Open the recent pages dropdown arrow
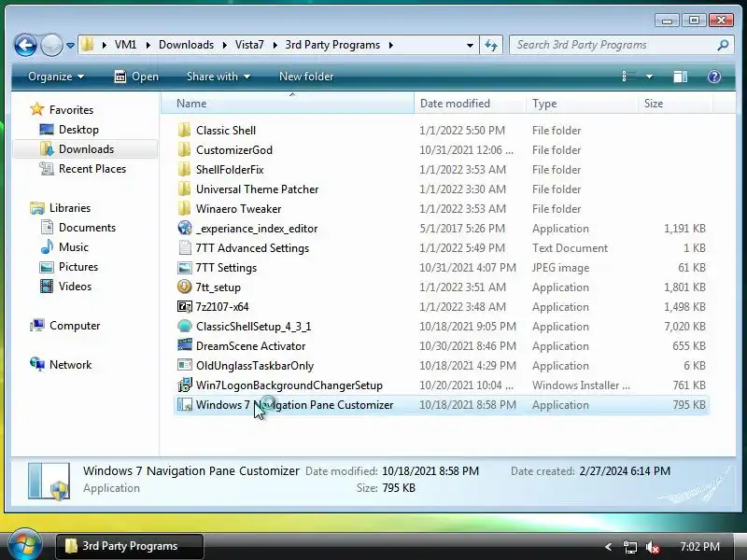747x560 pixels. (70, 45)
